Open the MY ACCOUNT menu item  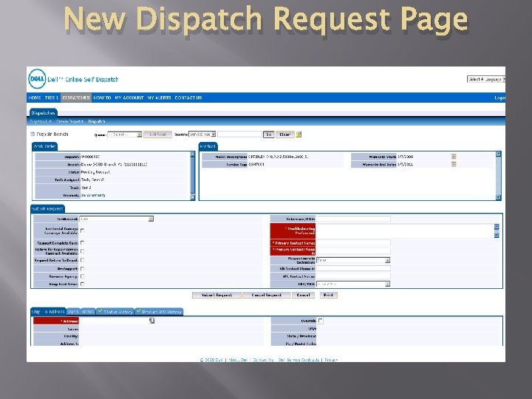pos(129,98)
